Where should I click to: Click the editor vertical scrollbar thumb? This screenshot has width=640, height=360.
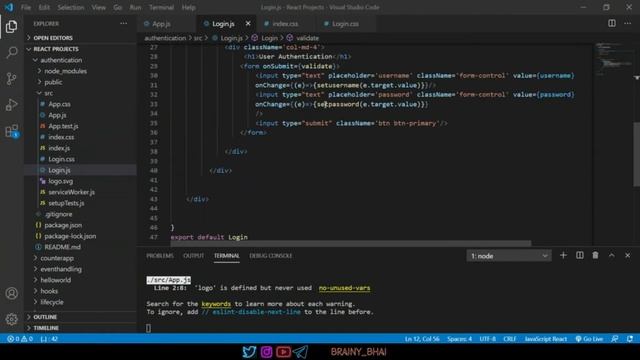tap(636, 154)
